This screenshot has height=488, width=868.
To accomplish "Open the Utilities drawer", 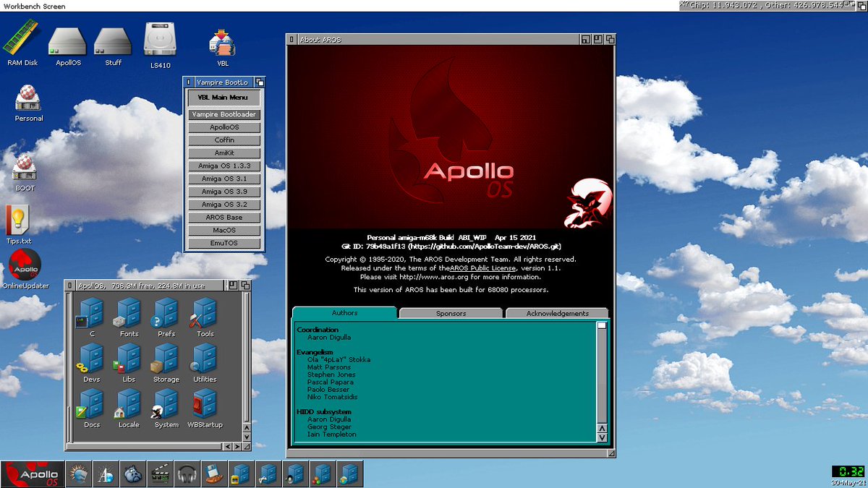I will click(x=205, y=363).
